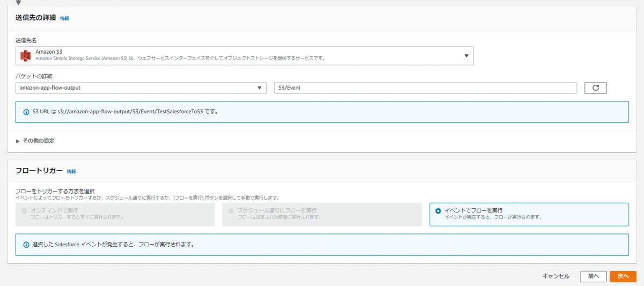Open the destination name dropdown
The width and height of the screenshot is (644, 286).
click(244, 55)
